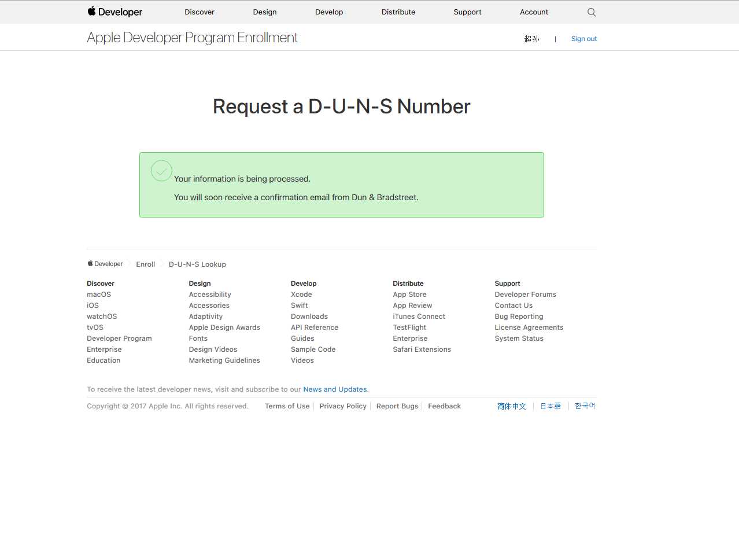Open the Safari Extensions link
Image resolution: width=739 pixels, height=560 pixels.
[422, 349]
